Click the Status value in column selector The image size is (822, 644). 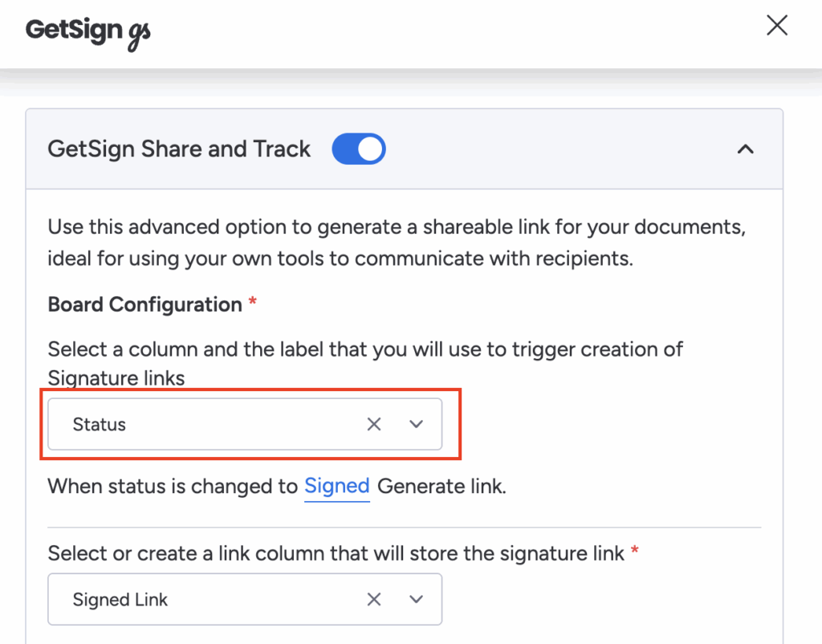(100, 424)
